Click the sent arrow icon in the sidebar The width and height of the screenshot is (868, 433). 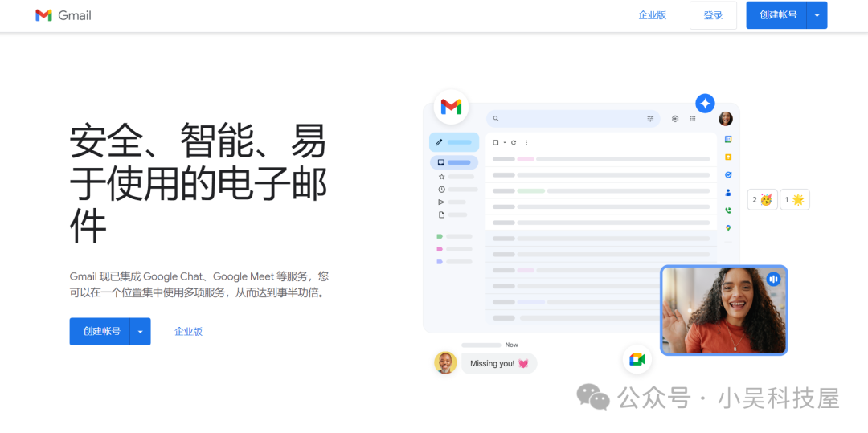[x=441, y=202]
